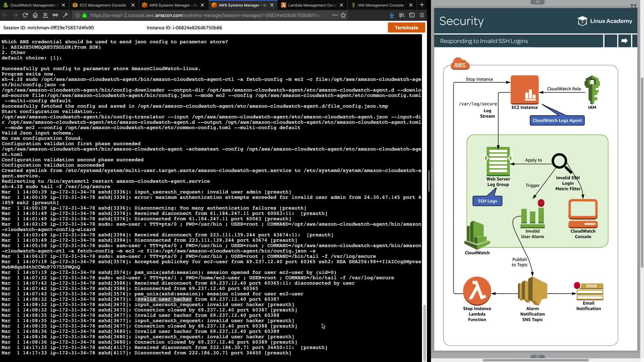Click the Stop Instance Lambda Function icon

coord(477,291)
